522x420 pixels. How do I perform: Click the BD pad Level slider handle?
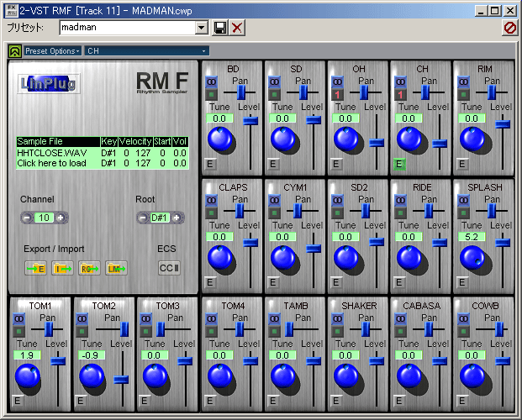250,120
